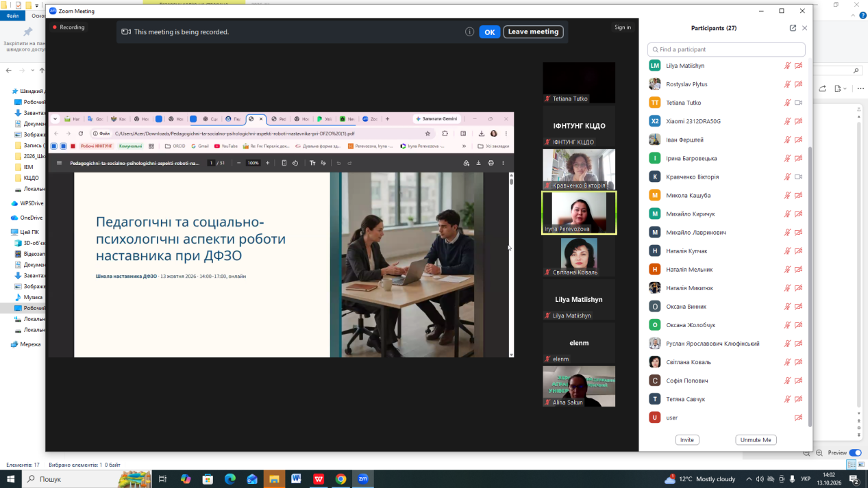Click the Unmute Me button
The height and width of the screenshot is (488, 868).
[x=756, y=440]
